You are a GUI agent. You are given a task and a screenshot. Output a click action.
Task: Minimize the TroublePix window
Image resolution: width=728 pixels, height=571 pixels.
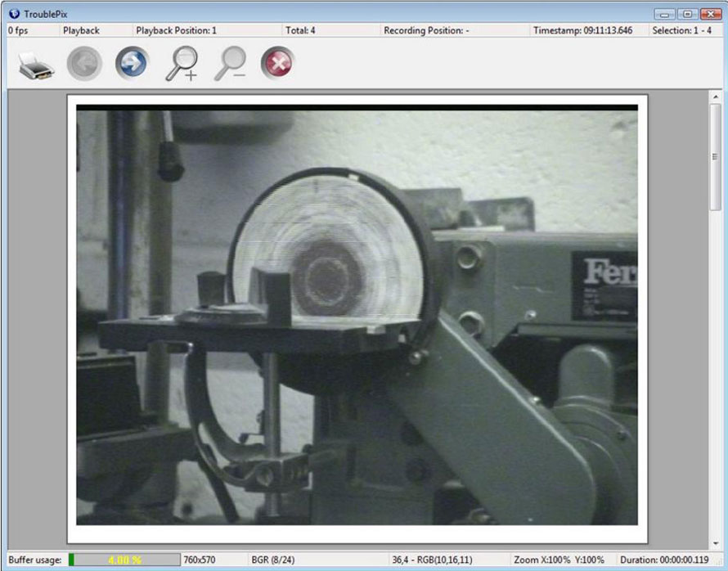tap(664, 15)
